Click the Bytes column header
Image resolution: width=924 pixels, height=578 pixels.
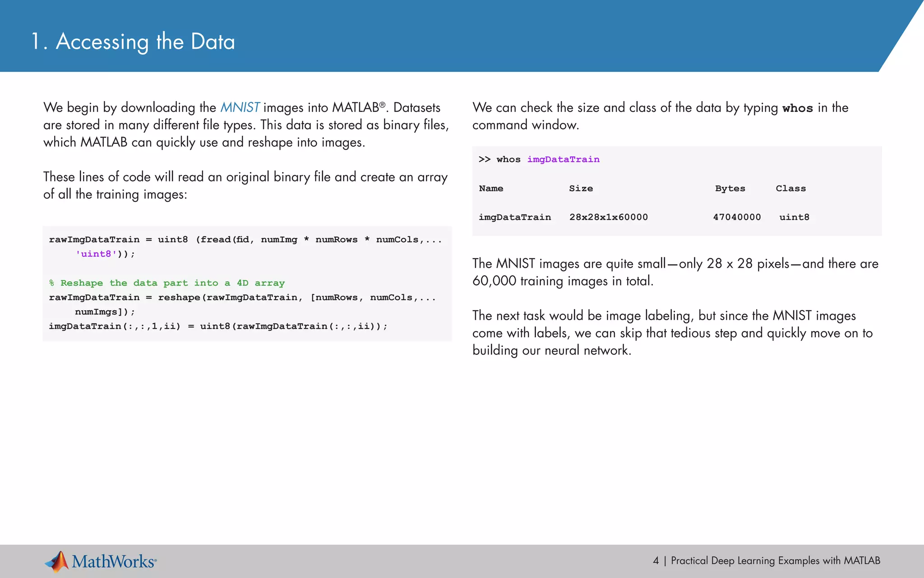point(730,188)
